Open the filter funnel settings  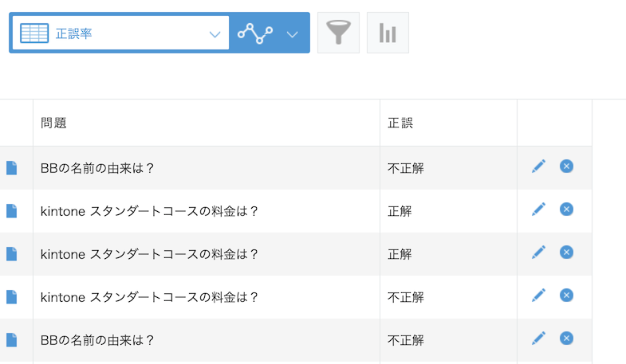[338, 33]
